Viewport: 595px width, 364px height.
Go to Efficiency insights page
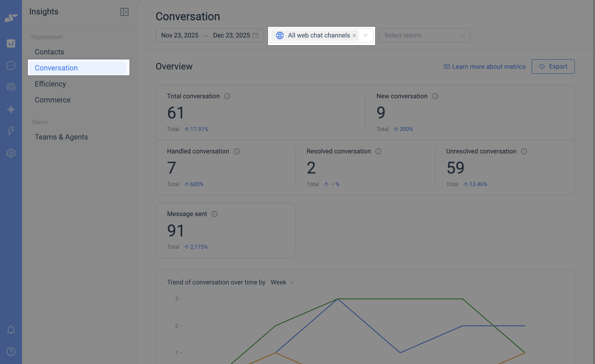(50, 84)
